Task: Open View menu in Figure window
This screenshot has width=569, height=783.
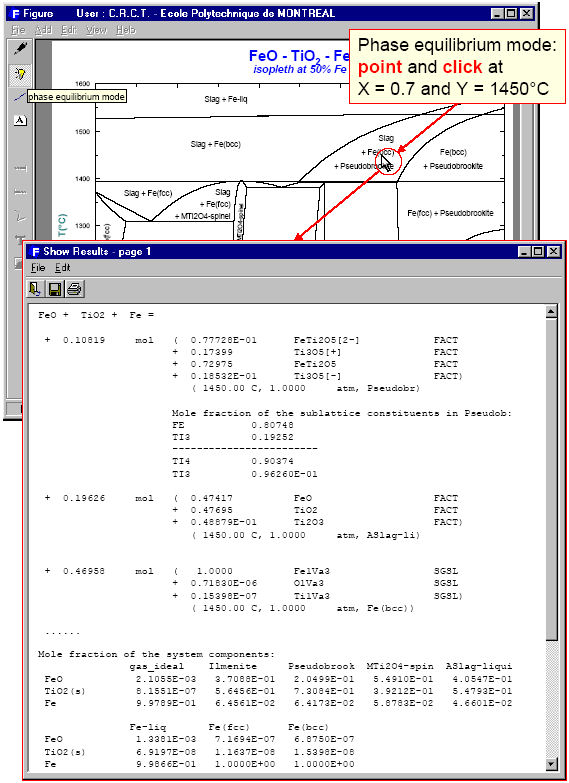Action: (x=96, y=30)
